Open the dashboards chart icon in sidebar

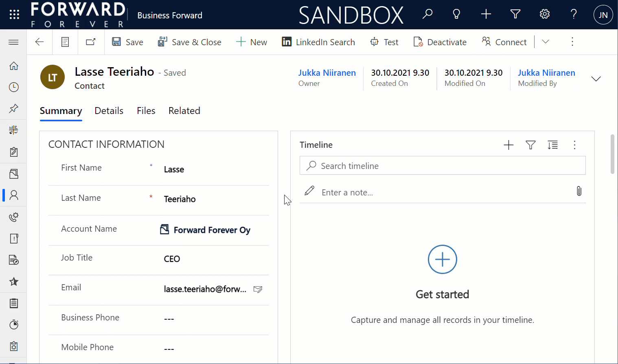point(14,130)
